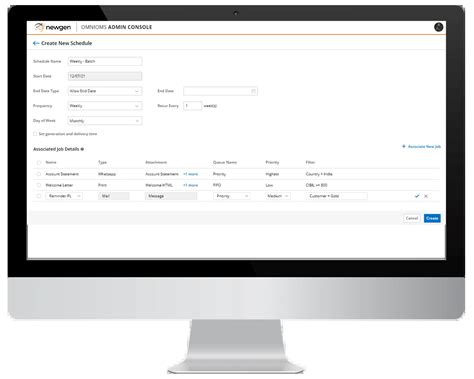474x379 pixels.
Task: Click the Mail type field in Reminder row
Action: click(x=114, y=196)
